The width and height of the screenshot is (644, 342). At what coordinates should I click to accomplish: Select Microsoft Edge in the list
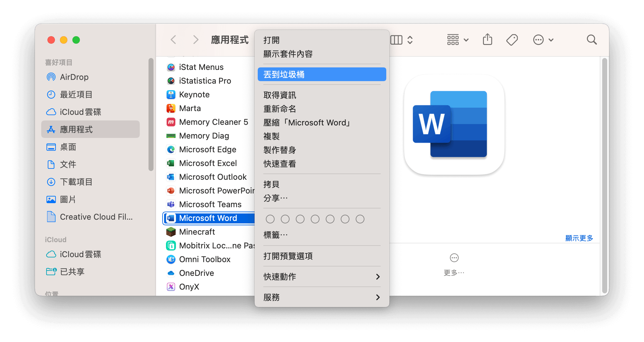coord(209,149)
